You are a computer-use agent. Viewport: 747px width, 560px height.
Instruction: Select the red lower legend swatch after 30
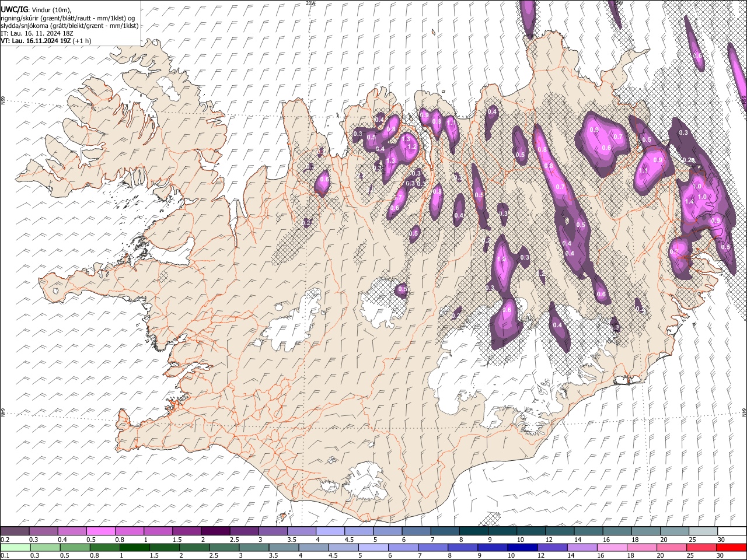(731, 548)
